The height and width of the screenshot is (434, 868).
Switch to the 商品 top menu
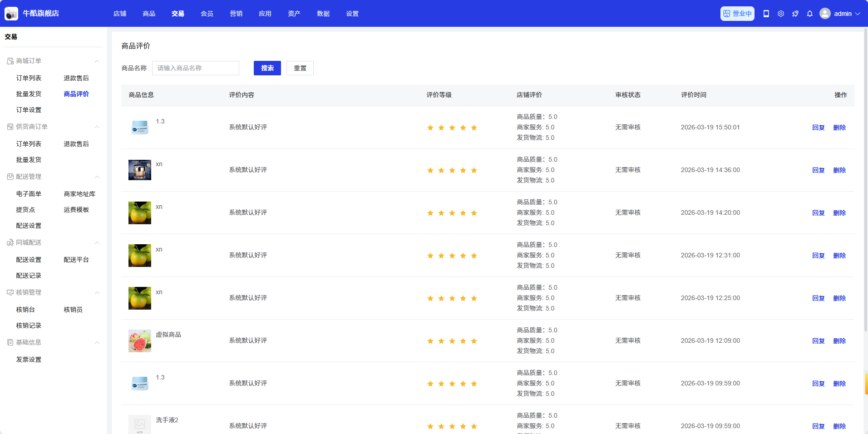149,14
